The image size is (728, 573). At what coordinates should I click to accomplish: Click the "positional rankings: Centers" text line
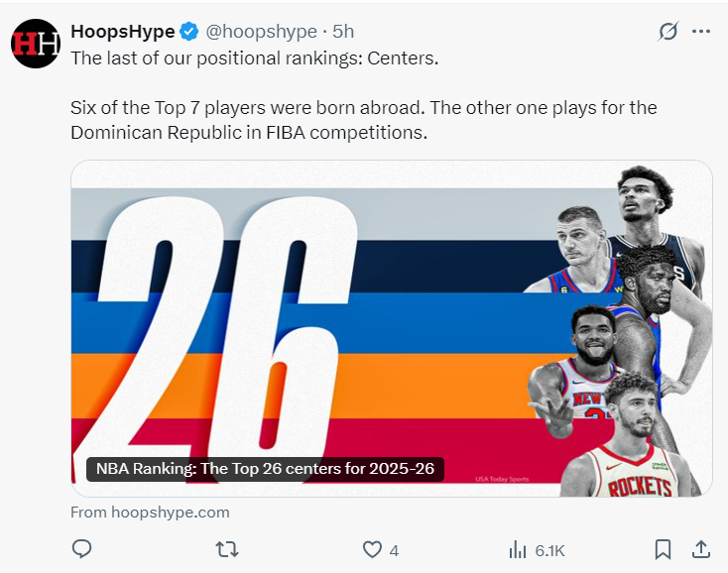254,57
